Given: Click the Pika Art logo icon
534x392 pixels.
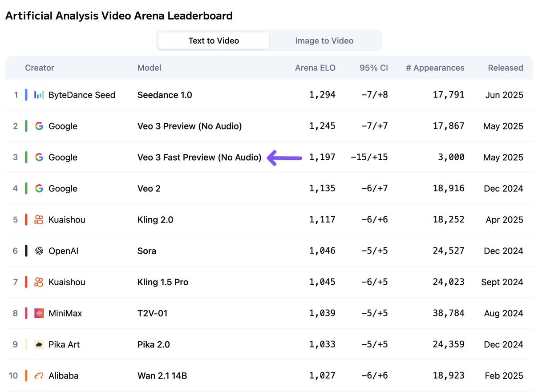Looking at the screenshot, I should pyautogui.click(x=39, y=344).
